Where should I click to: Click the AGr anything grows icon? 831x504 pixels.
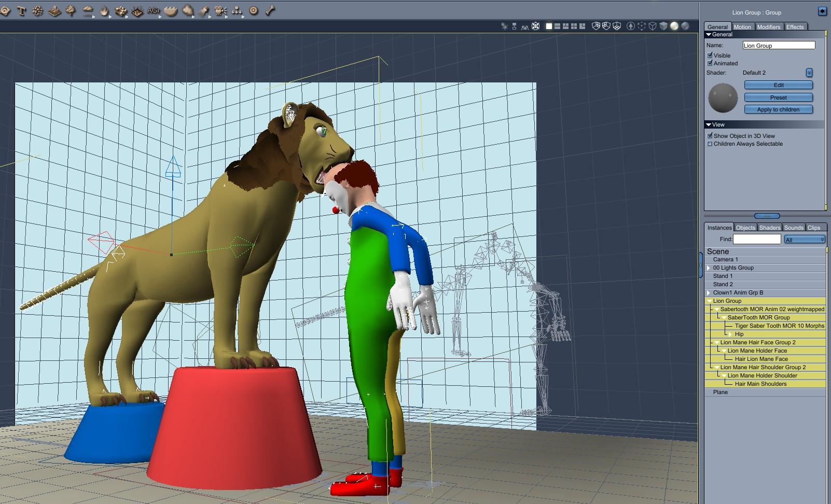[154, 10]
